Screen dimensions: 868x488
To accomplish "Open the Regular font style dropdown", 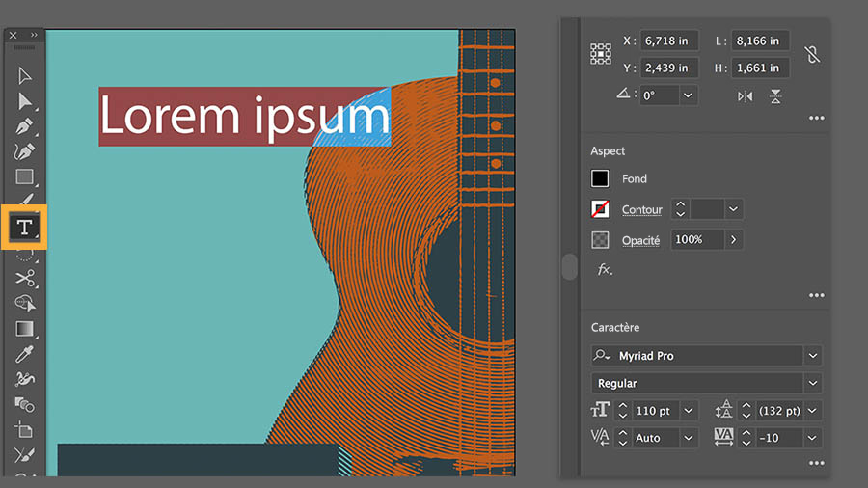I will [813, 383].
